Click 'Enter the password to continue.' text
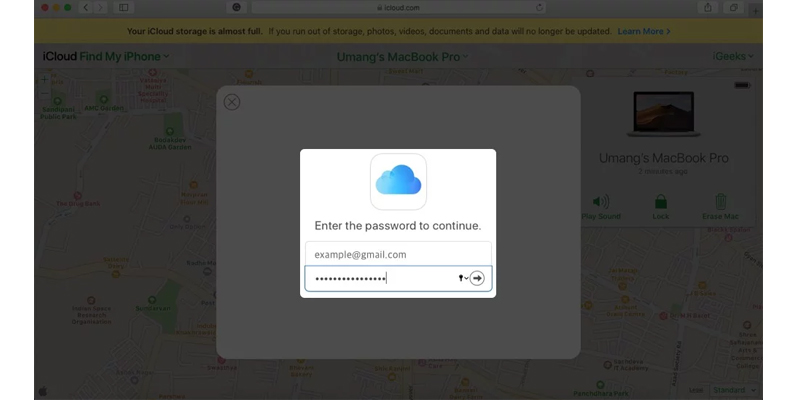The image size is (799, 400). (398, 226)
